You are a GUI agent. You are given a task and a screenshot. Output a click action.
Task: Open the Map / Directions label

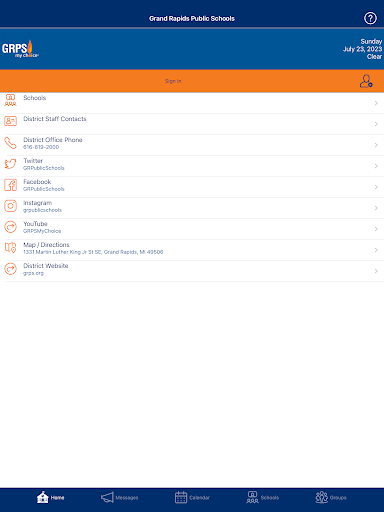[46, 245]
